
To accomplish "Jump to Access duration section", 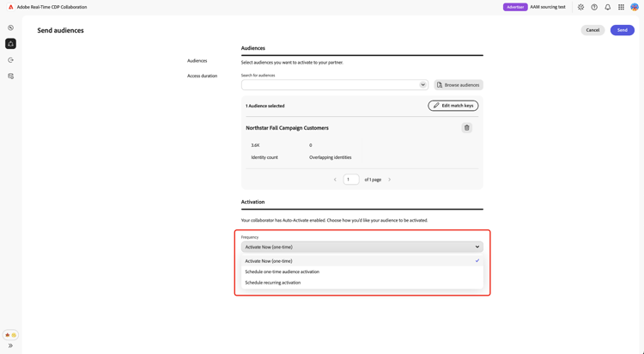I will tap(202, 76).
